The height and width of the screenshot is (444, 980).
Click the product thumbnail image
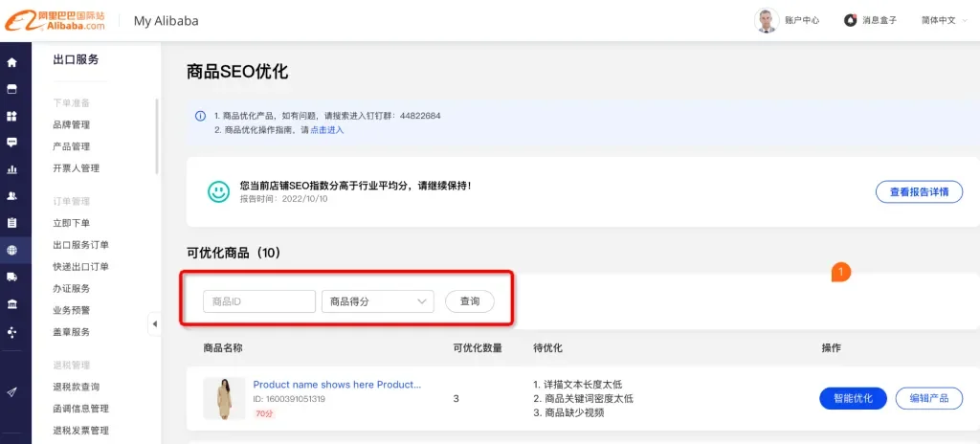pyautogui.click(x=224, y=398)
